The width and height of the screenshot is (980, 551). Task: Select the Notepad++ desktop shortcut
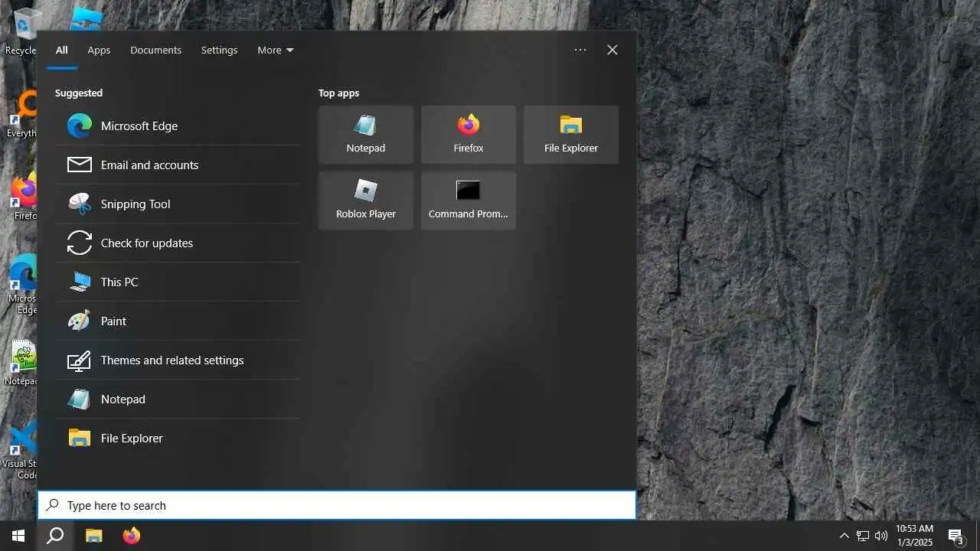[21, 363]
